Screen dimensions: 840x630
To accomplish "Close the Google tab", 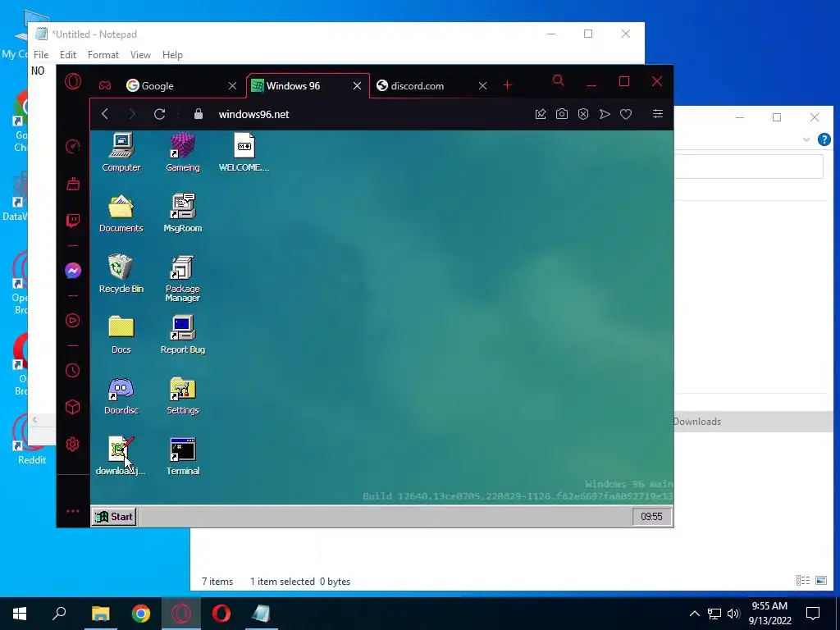I will [232, 85].
